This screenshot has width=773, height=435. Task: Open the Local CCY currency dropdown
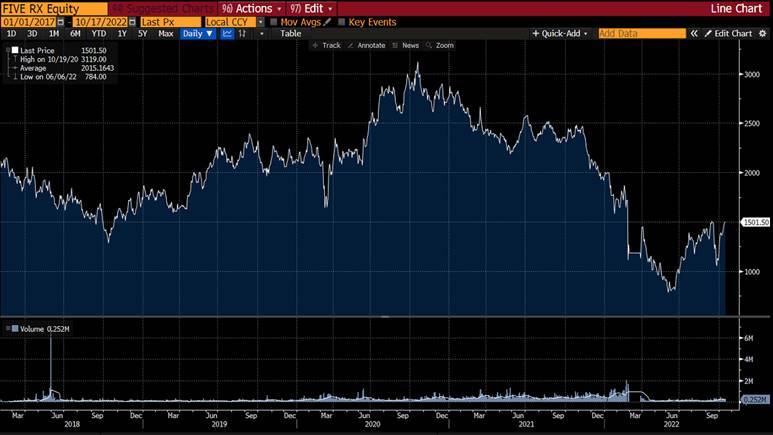coord(261,21)
